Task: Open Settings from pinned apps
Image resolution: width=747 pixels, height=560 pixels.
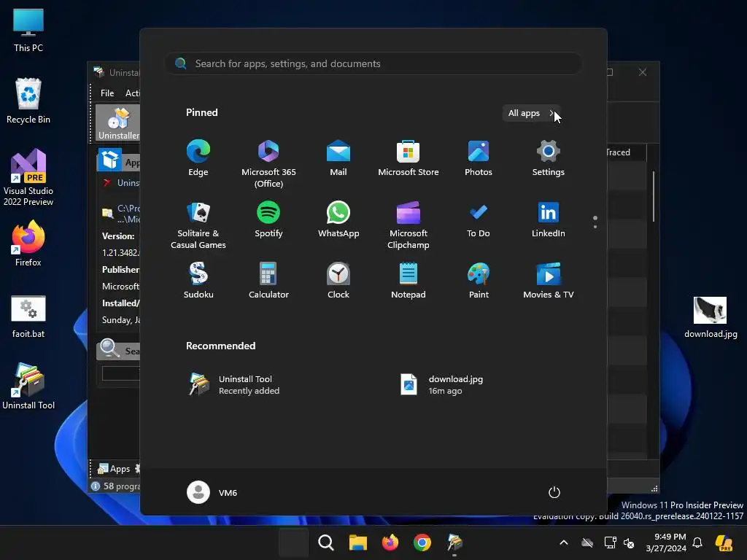Action: pos(549,158)
